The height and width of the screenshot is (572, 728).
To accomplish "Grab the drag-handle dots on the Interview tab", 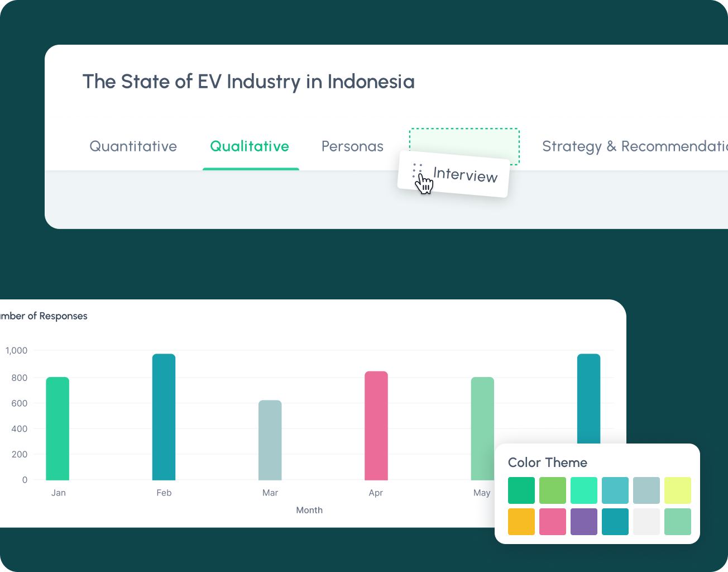I will pyautogui.click(x=417, y=170).
